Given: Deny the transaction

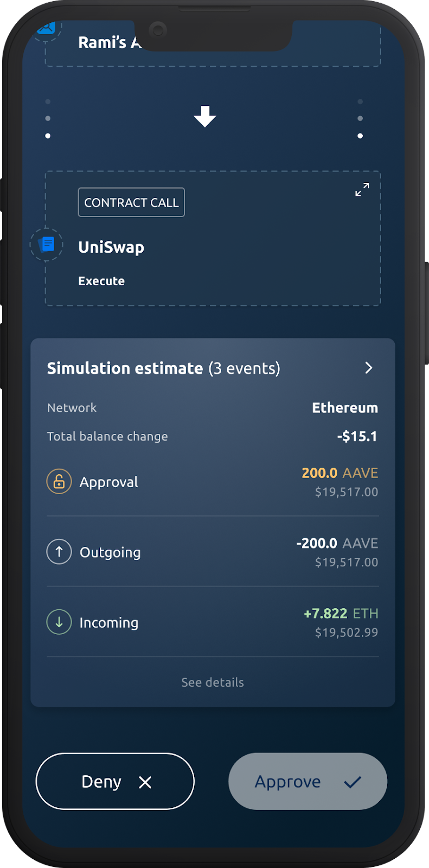Looking at the screenshot, I should tap(115, 781).
